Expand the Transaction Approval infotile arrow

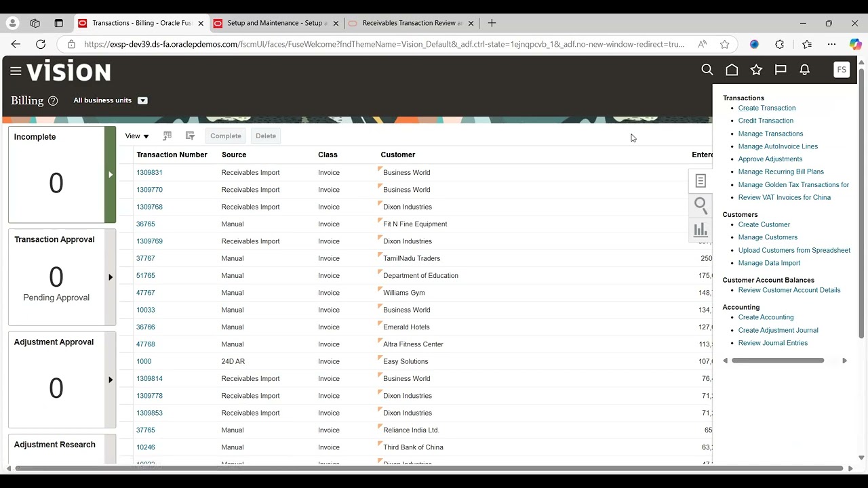point(111,277)
